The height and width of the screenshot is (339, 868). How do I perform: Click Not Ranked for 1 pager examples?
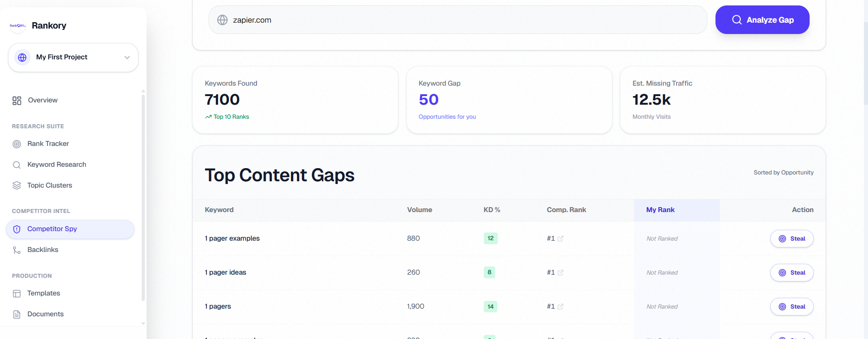coord(662,239)
